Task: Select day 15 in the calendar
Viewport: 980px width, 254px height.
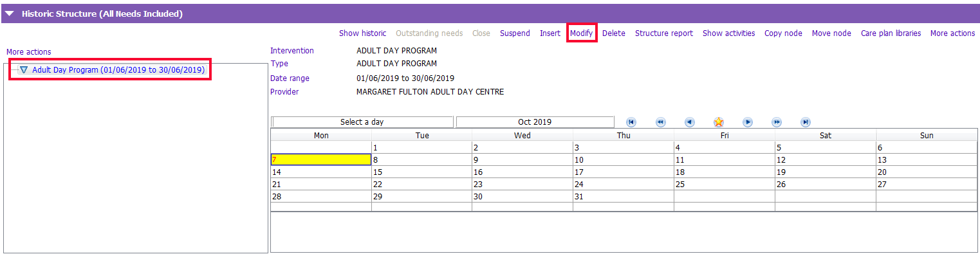Action: click(421, 172)
